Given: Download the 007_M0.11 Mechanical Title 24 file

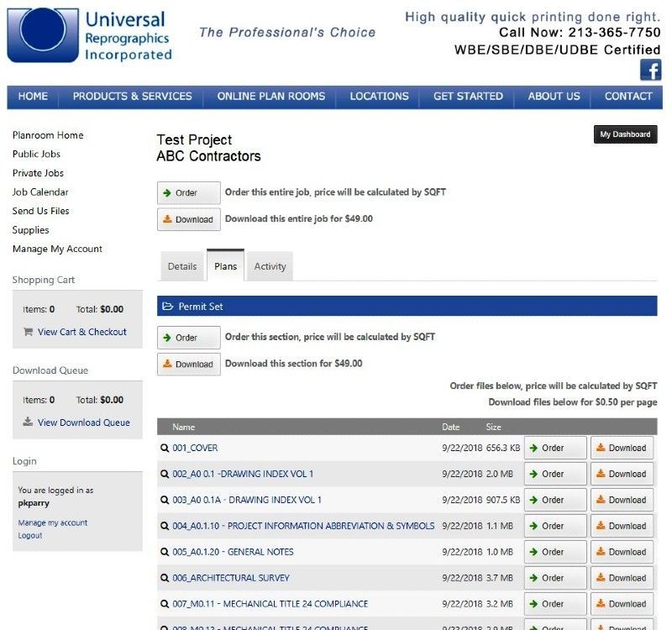Looking at the screenshot, I should 622,605.
